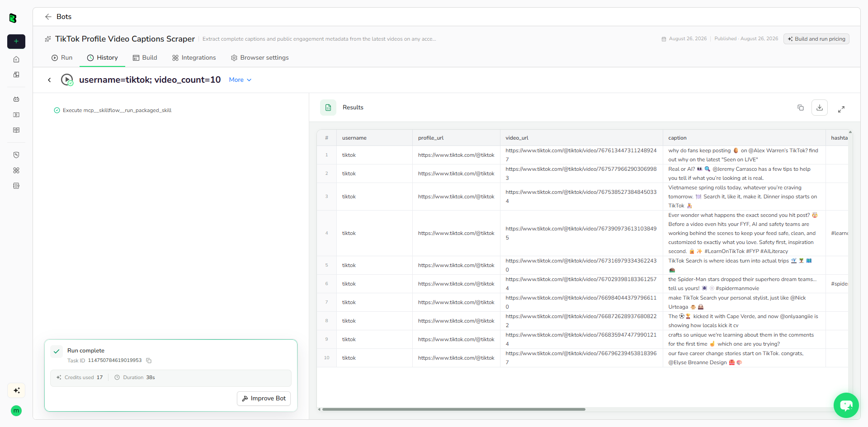Switch to the History tab
Screen dimensions: 868x427
point(103,58)
